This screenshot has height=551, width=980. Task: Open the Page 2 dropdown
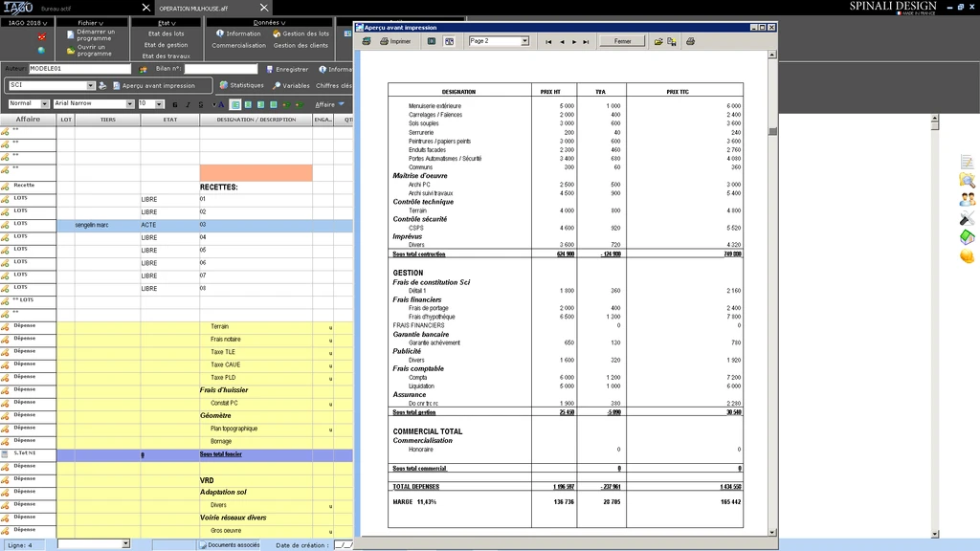click(524, 42)
